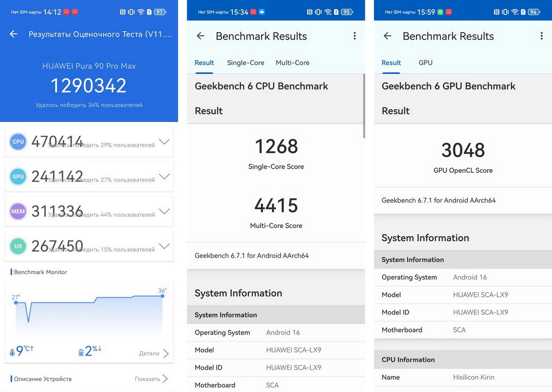Tap the UX score badge icon
Image resolution: width=552 pixels, height=392 pixels.
[18, 246]
